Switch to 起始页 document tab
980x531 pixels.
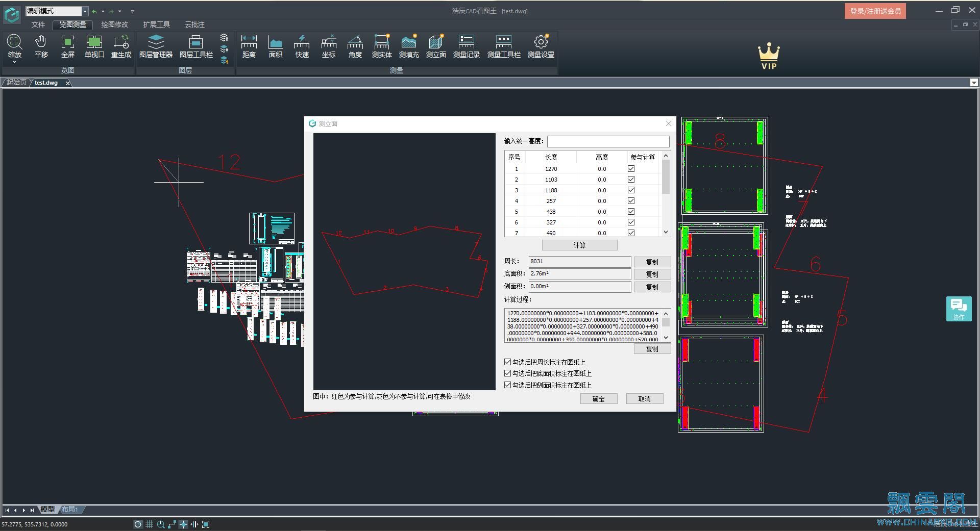pos(16,82)
